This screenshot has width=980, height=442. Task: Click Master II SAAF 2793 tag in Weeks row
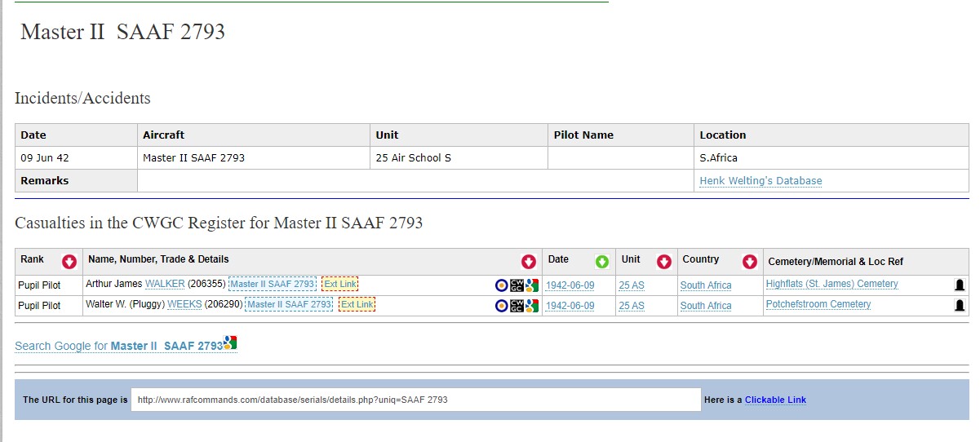coord(290,304)
